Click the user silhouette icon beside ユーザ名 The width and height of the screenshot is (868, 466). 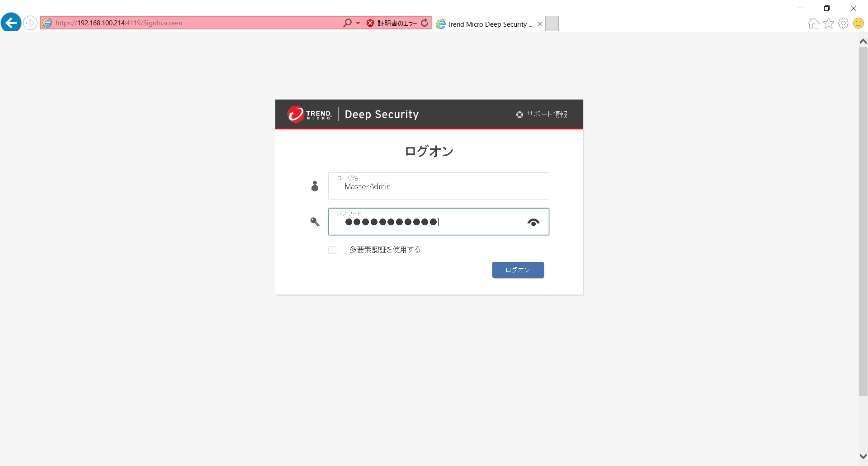click(315, 186)
